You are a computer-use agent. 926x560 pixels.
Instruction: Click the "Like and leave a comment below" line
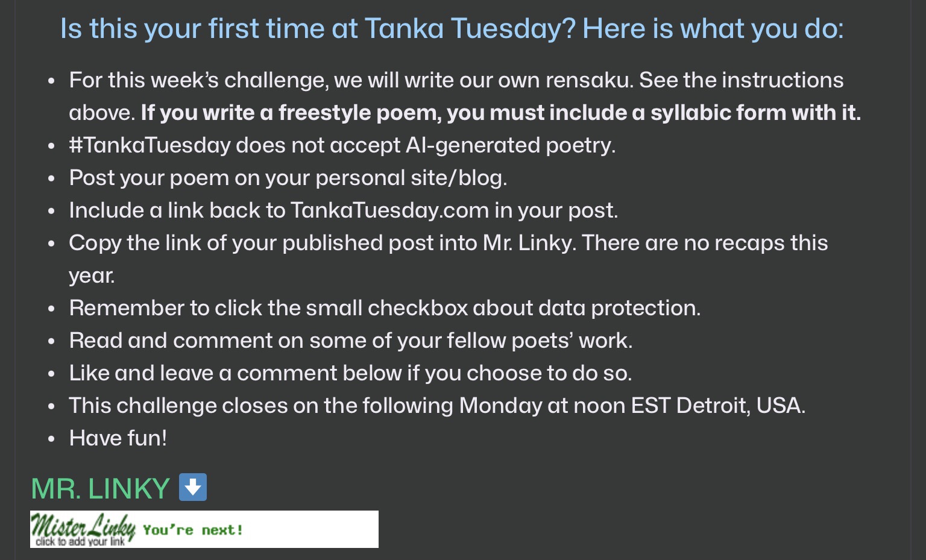[x=350, y=373]
